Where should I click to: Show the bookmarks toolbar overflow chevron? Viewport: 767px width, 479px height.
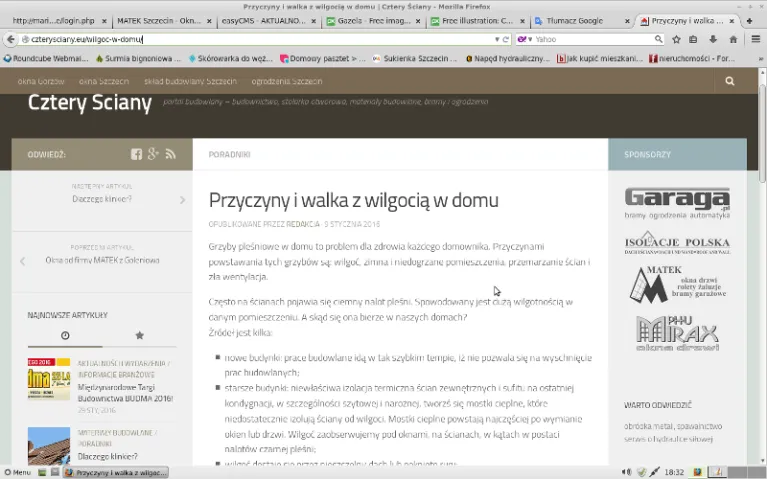(x=761, y=58)
